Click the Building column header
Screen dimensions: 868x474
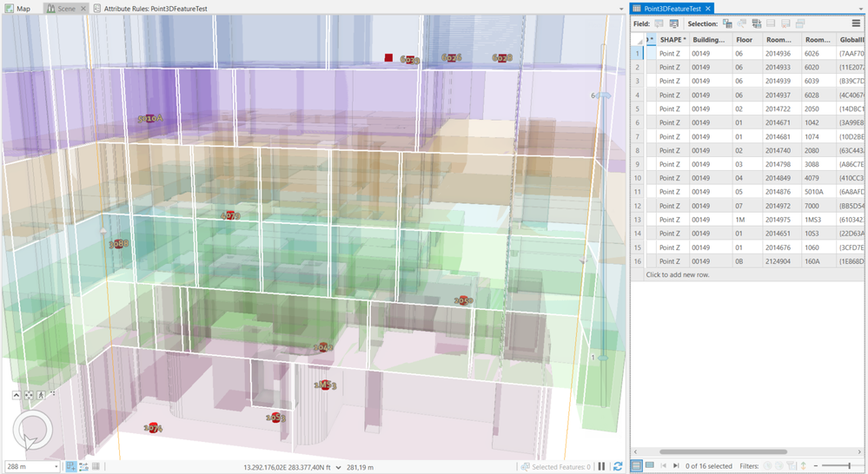pos(710,40)
